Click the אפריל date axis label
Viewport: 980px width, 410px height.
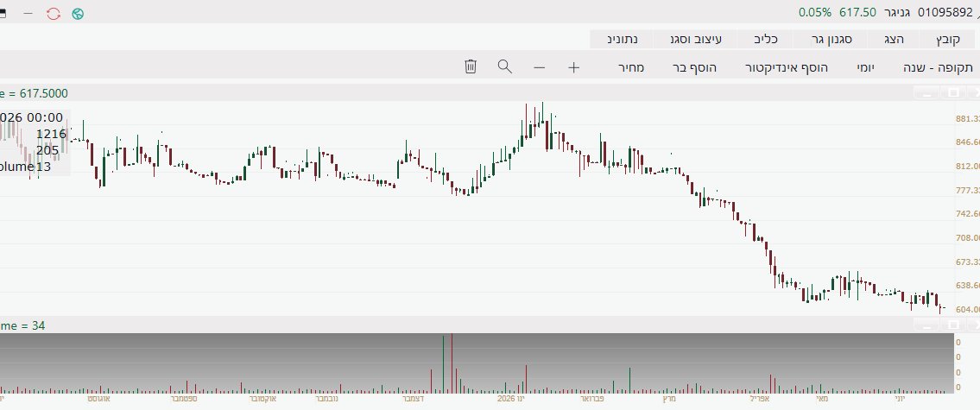click(759, 398)
